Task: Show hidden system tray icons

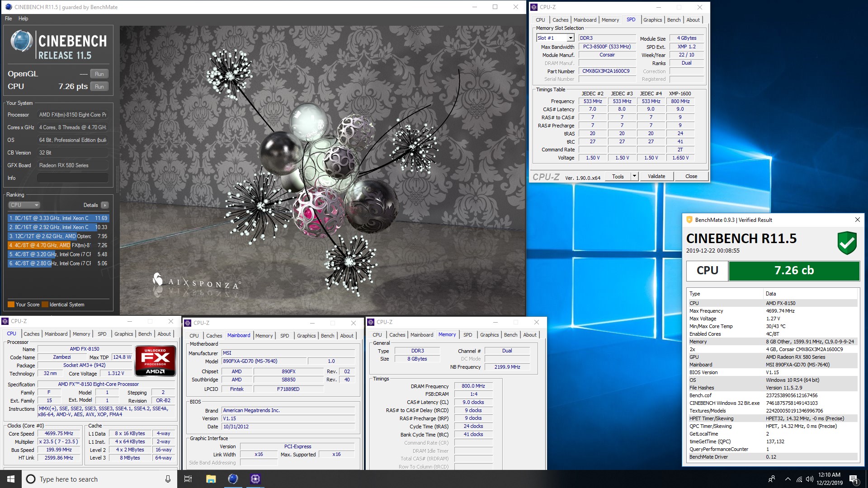Action: 788,479
